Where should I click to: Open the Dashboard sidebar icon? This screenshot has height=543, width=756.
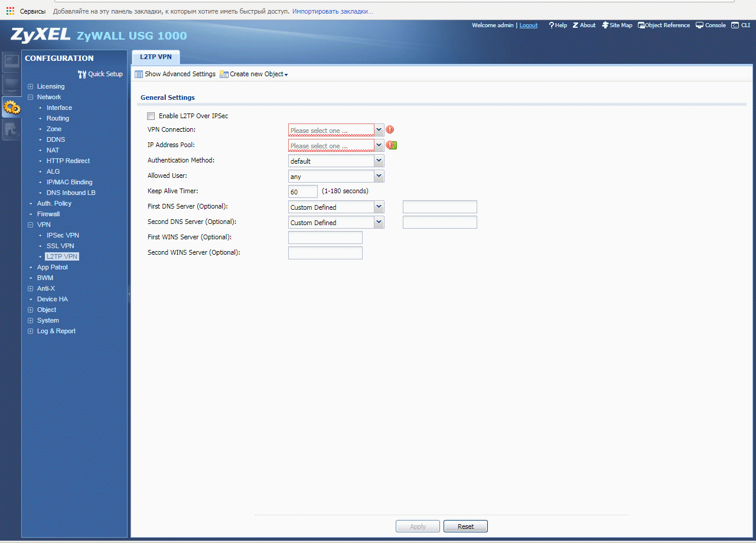click(x=12, y=61)
